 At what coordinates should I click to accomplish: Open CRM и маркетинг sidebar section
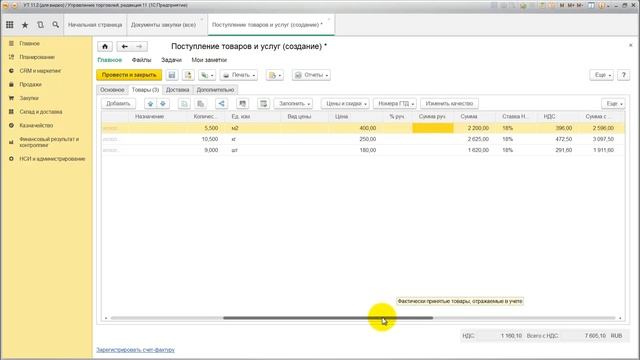(40, 71)
